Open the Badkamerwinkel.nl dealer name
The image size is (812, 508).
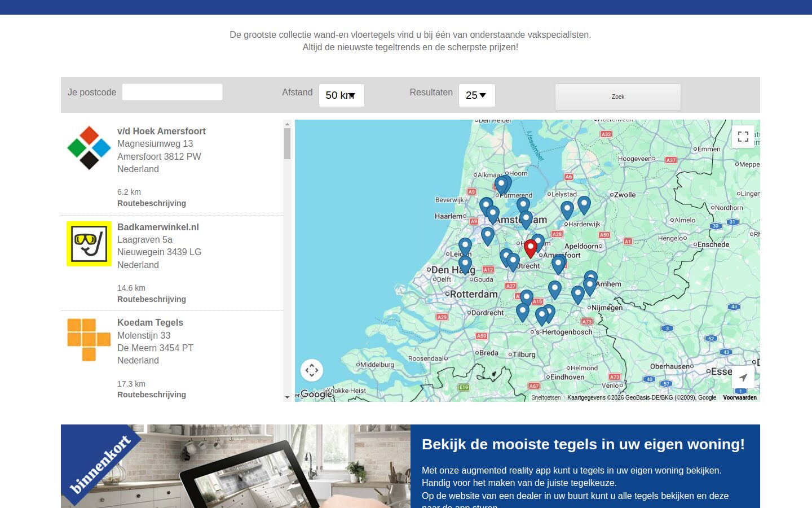click(x=158, y=227)
